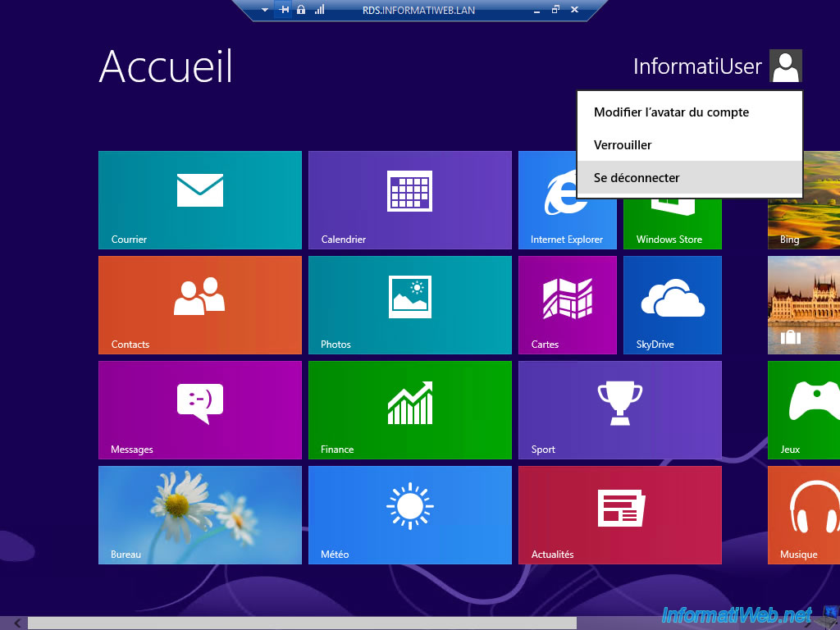Open the Cartes maps tile
This screenshot has height=630, width=840.
click(x=568, y=305)
